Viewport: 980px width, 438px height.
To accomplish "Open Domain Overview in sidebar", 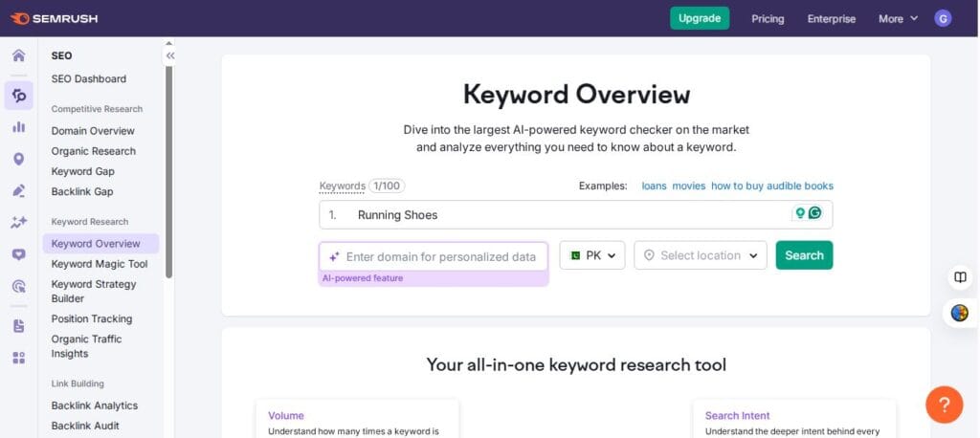I will 93,131.
